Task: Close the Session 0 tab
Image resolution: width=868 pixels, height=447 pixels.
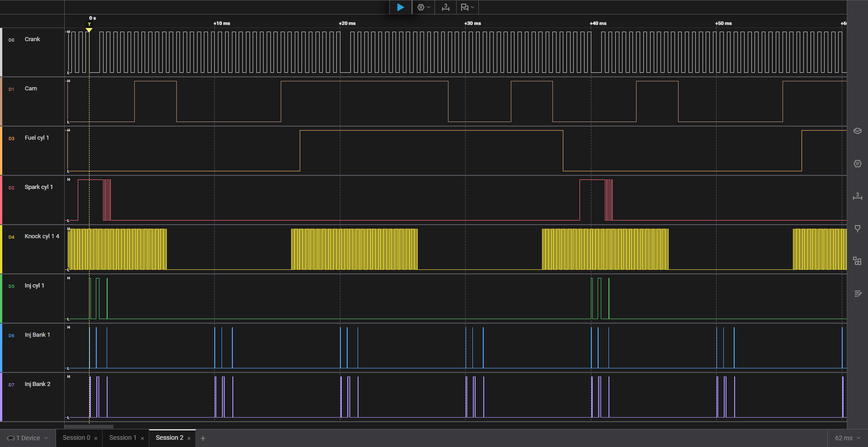Action: tap(96, 438)
